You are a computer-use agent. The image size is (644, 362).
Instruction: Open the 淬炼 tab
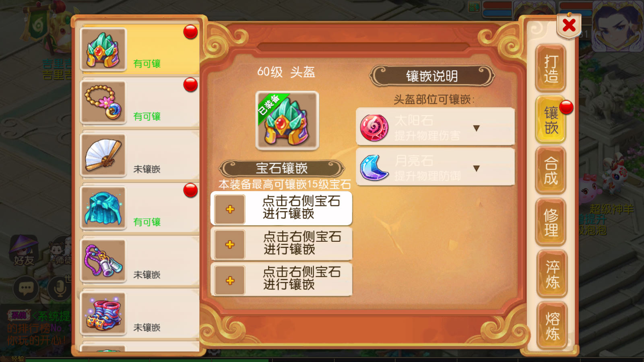pyautogui.click(x=552, y=274)
